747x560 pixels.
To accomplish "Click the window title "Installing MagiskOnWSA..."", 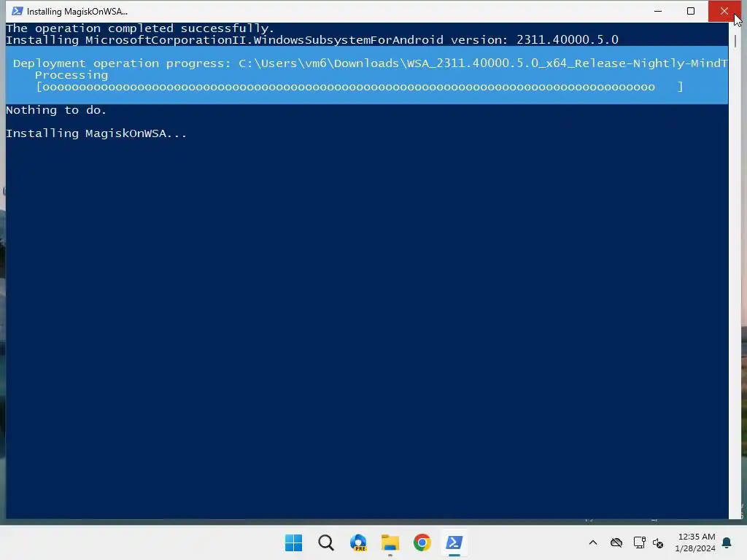I will point(77,12).
